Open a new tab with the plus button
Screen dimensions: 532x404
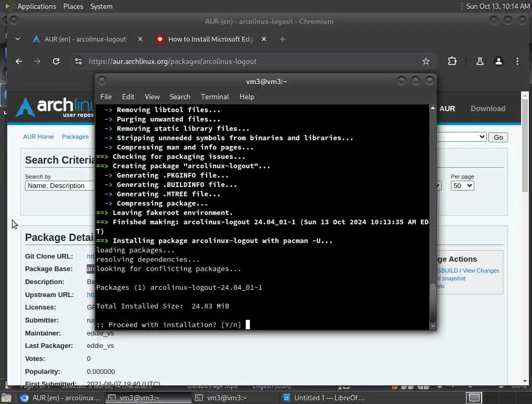pyautogui.click(x=282, y=39)
